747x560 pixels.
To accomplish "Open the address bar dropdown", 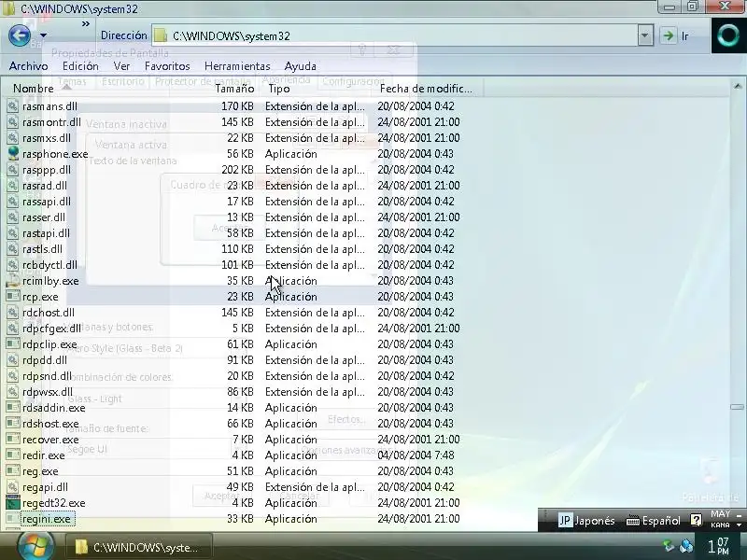I will pos(645,35).
